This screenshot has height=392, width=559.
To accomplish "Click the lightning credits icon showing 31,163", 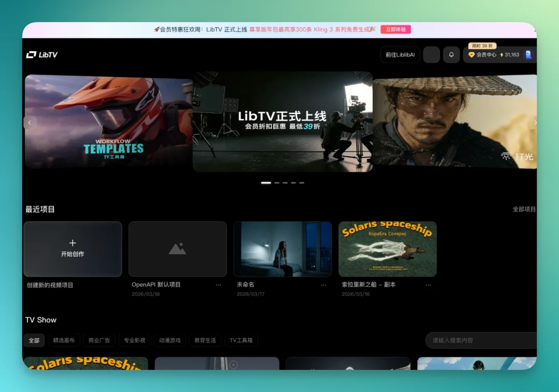I will [x=501, y=55].
